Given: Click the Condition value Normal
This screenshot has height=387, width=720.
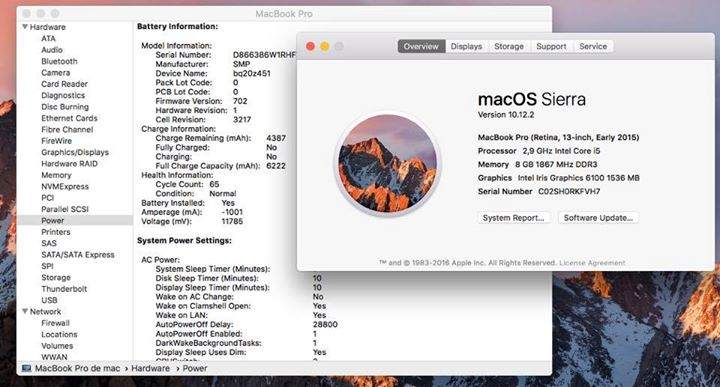Looking at the screenshot, I should [x=222, y=194].
